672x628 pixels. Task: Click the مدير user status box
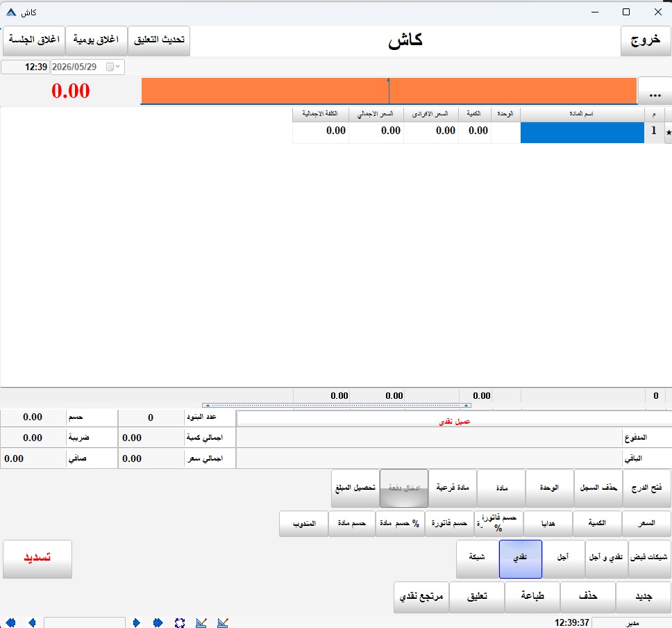631,623
